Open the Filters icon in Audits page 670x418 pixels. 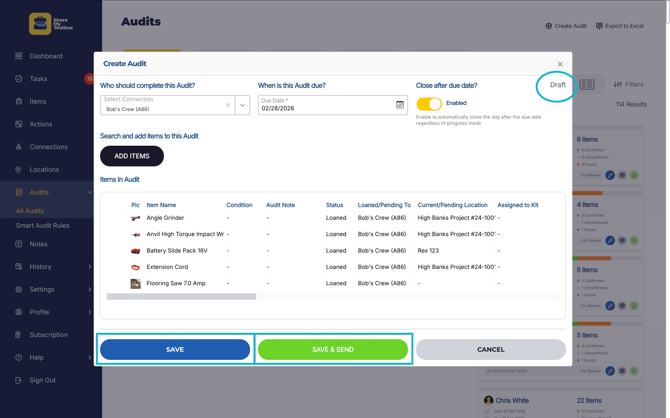(x=617, y=85)
